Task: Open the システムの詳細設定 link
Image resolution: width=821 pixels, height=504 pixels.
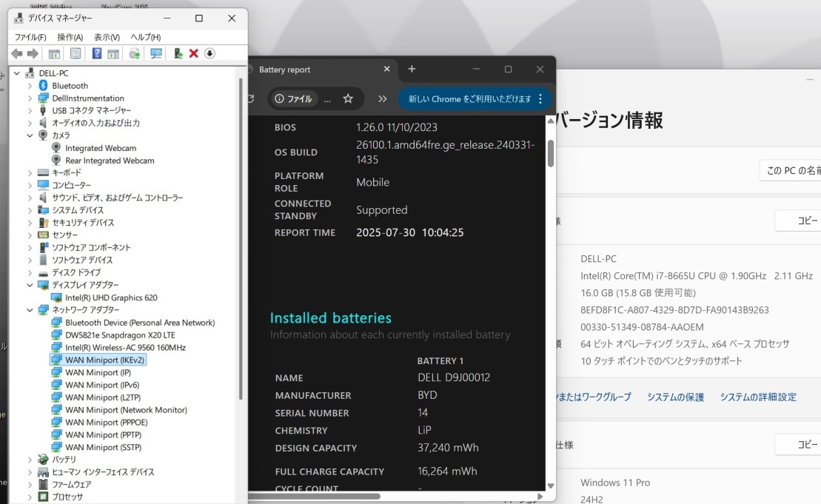Action: click(758, 397)
